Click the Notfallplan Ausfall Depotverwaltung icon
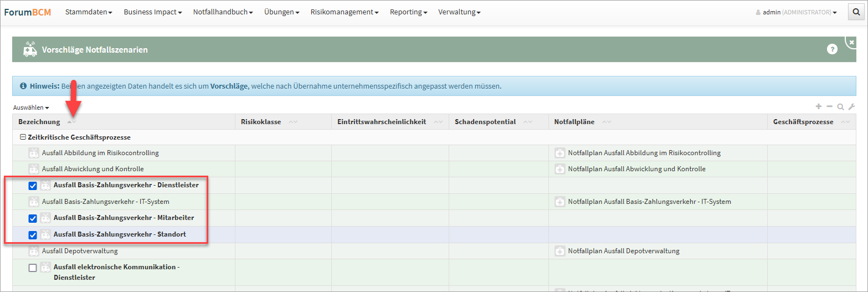The height and width of the screenshot is (292, 868). 559,251
